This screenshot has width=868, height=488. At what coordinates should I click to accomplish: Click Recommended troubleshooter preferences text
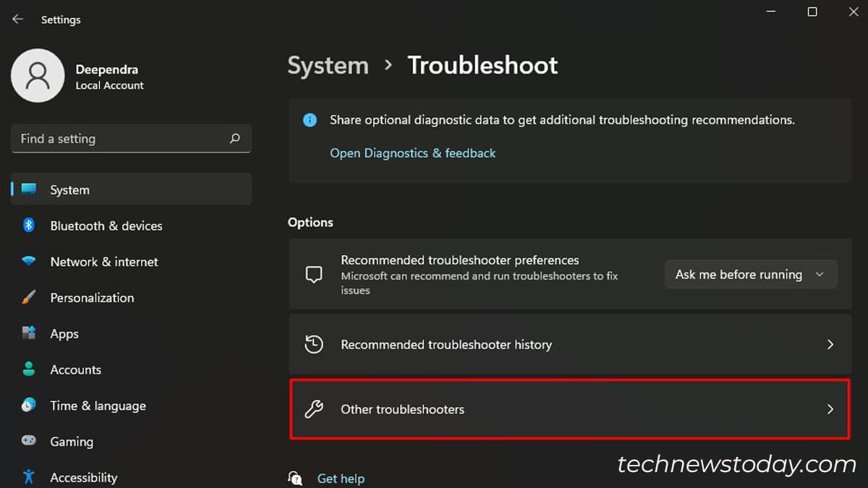point(460,260)
